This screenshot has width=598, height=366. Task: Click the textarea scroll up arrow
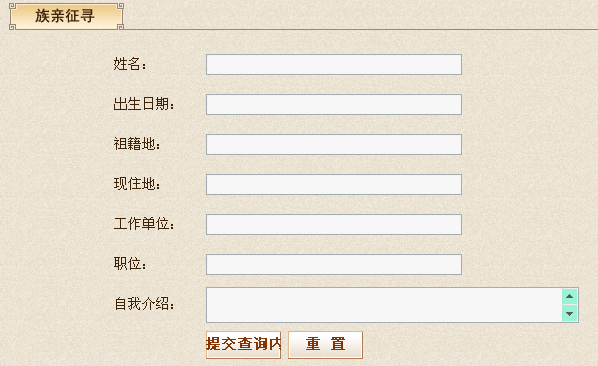(569, 296)
